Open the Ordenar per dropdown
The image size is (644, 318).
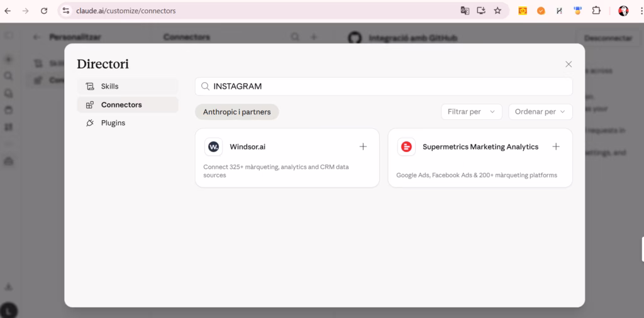540,112
